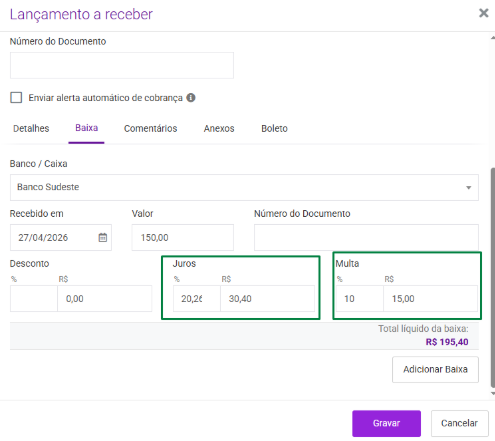Go to the Boleto tab
This screenshot has height=441, width=495.
(x=274, y=128)
